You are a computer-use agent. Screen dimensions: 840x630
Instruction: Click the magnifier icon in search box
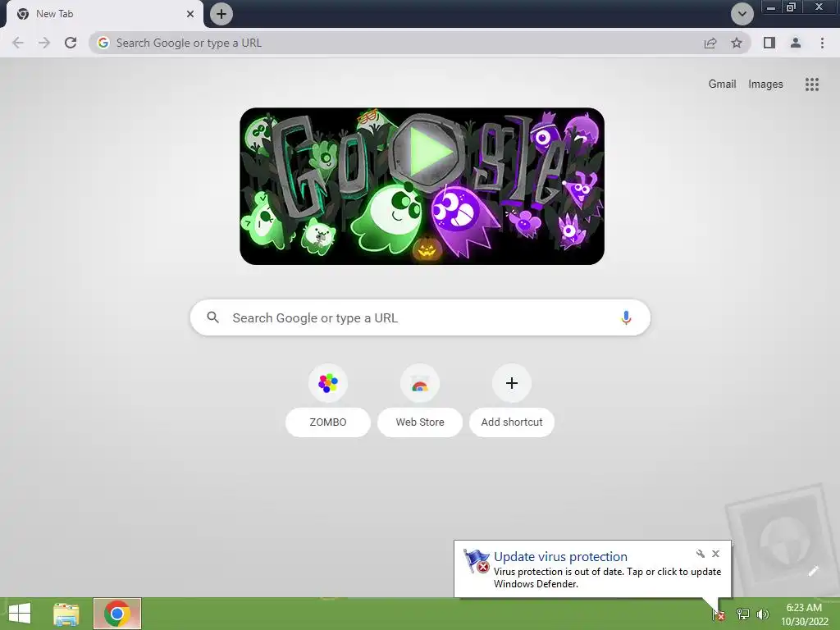click(x=212, y=317)
